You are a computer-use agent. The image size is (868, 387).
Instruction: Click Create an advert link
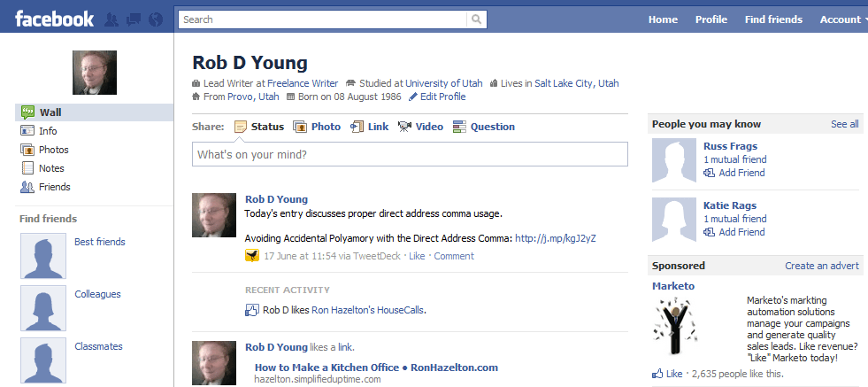[821, 266]
